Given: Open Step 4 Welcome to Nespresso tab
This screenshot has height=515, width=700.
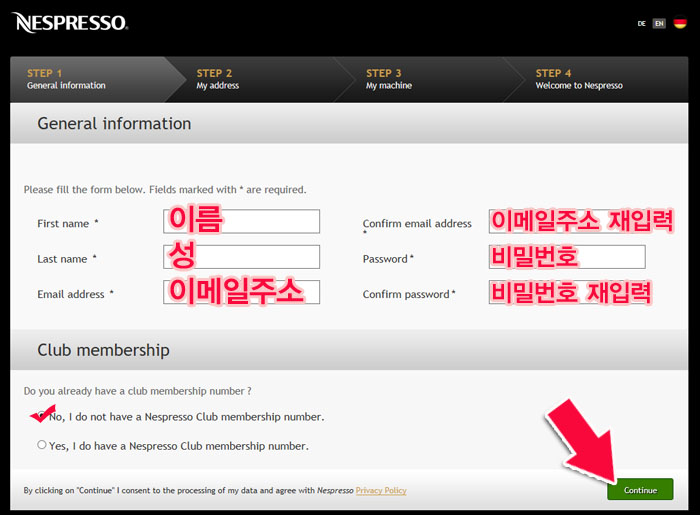Looking at the screenshot, I should (x=598, y=79).
